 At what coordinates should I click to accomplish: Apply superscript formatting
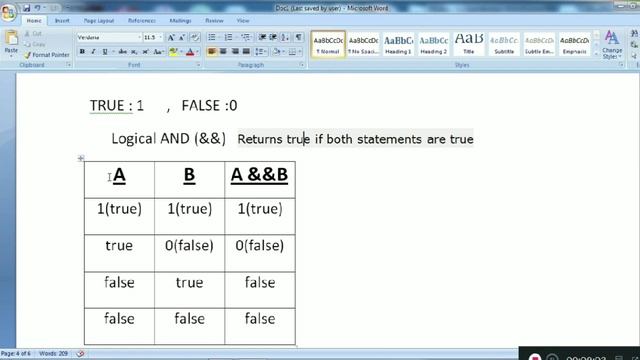145,52
